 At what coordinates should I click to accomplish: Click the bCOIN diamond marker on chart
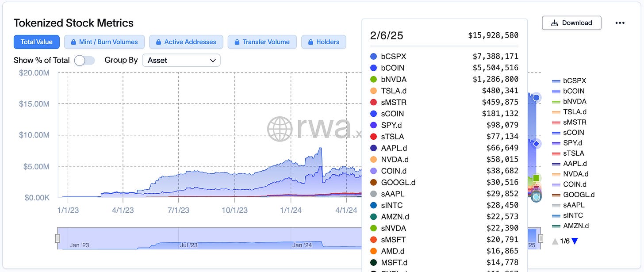tap(537, 144)
